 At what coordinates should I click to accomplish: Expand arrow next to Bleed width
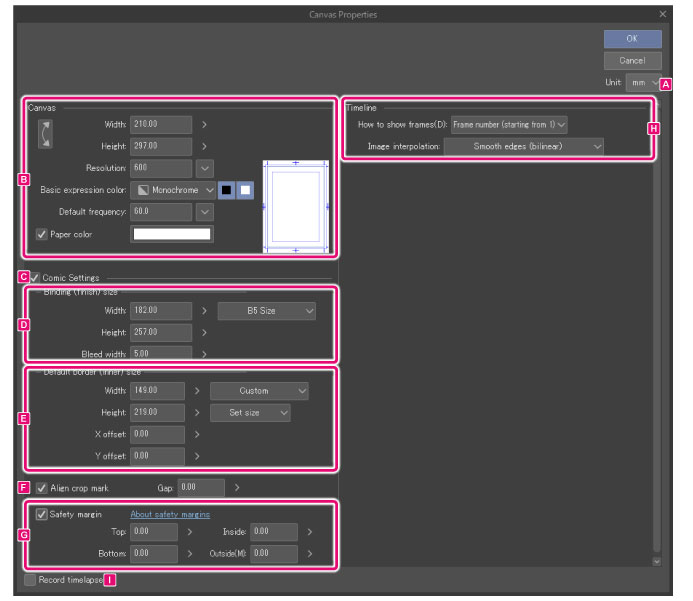tap(204, 354)
